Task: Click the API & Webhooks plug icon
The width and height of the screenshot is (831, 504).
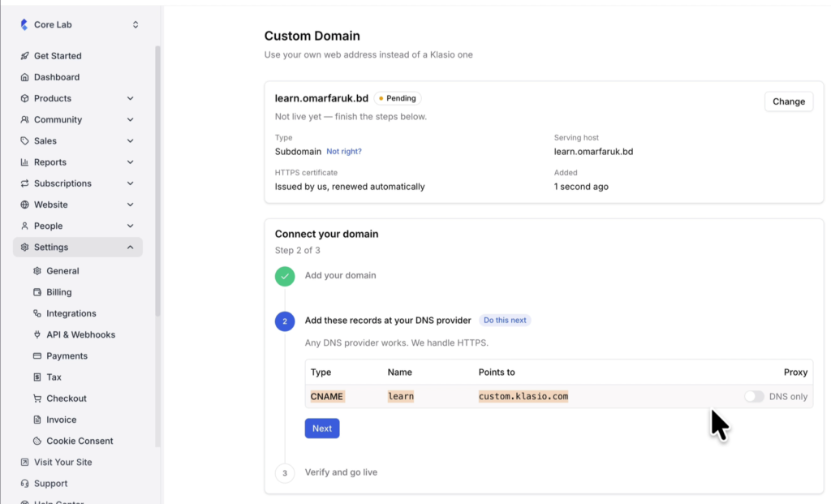Action: tap(37, 334)
